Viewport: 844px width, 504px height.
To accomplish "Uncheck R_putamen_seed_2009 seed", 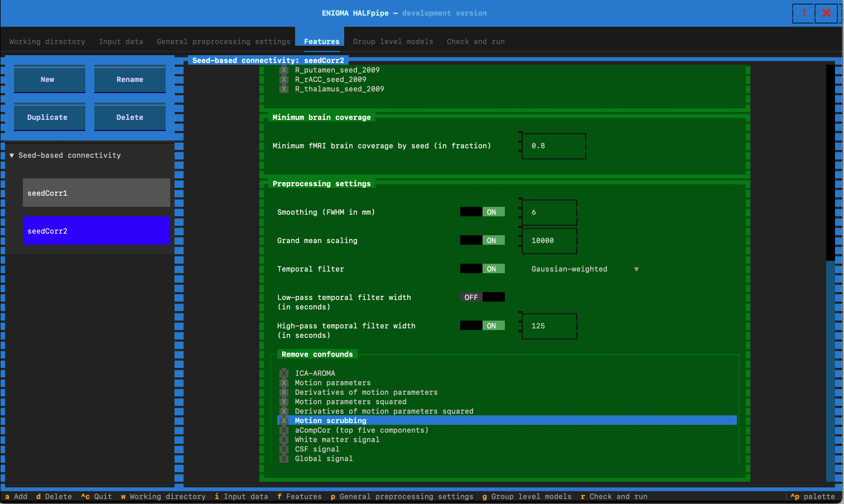I will click(x=284, y=70).
